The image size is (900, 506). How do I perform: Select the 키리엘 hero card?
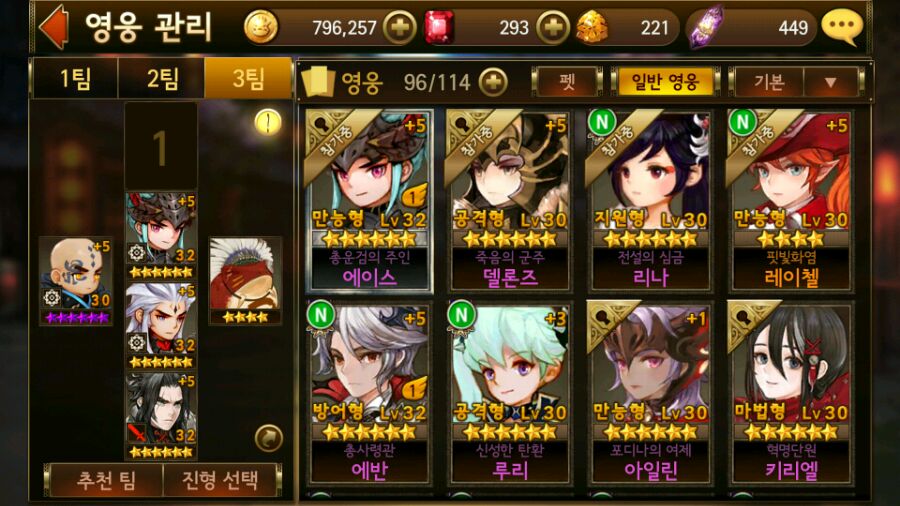pos(791,394)
